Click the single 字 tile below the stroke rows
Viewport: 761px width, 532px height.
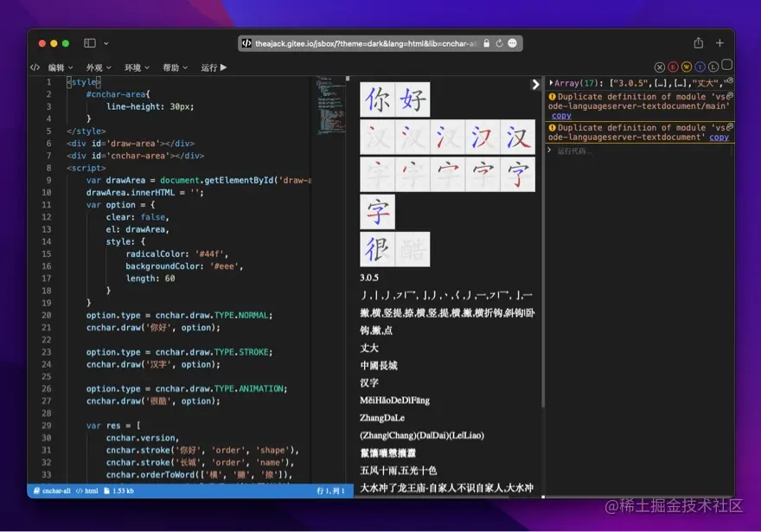pyautogui.click(x=378, y=212)
